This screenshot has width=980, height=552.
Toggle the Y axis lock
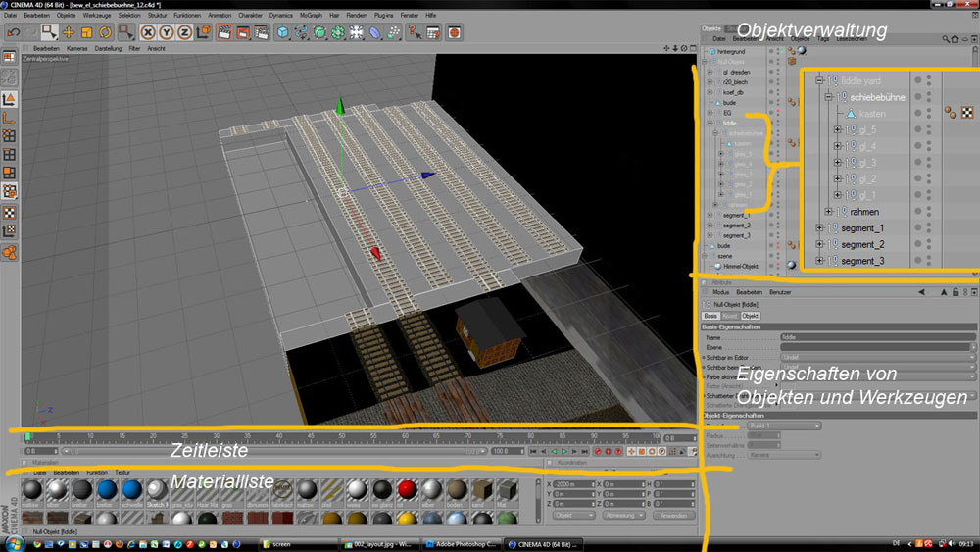point(167,32)
